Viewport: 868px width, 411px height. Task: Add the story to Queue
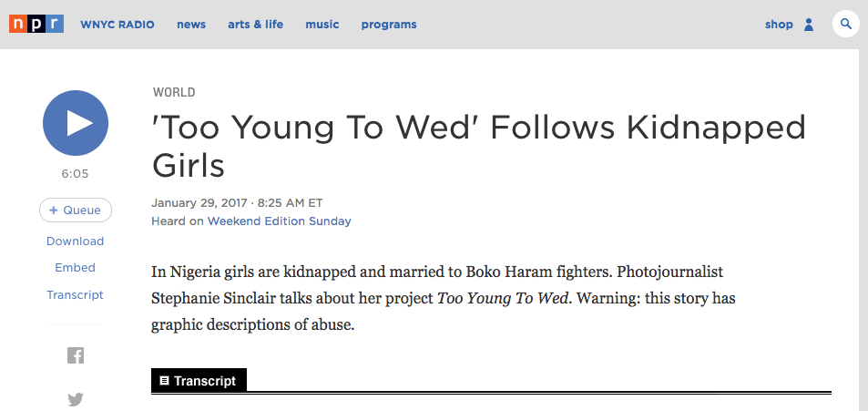coord(76,210)
